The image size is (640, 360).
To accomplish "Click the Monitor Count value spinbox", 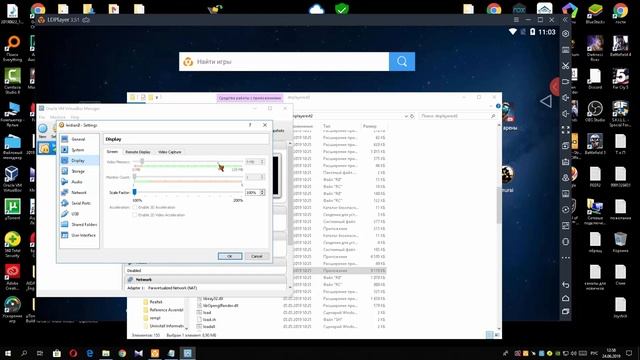I will [x=255, y=177].
